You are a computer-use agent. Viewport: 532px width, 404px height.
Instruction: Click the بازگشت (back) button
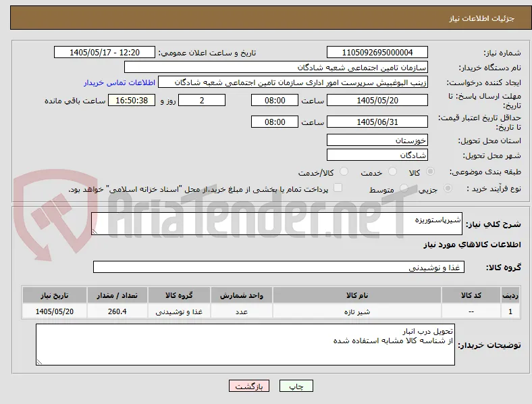[249, 386]
